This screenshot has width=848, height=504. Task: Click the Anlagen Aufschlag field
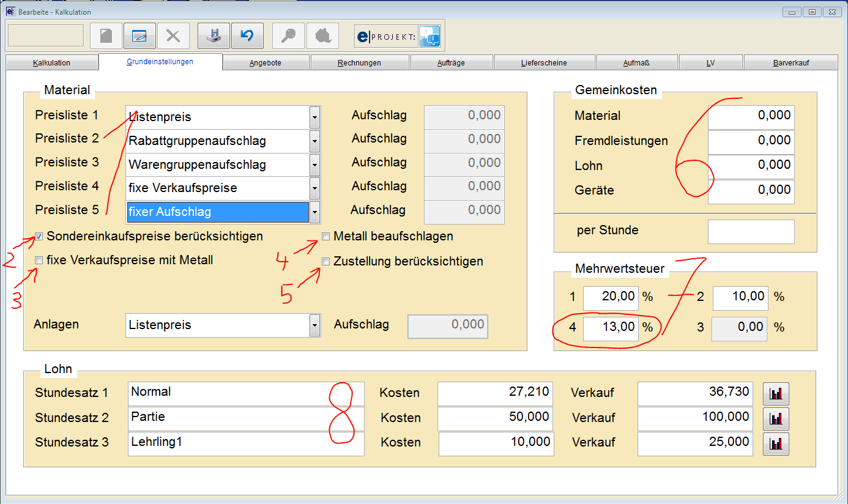[448, 326]
